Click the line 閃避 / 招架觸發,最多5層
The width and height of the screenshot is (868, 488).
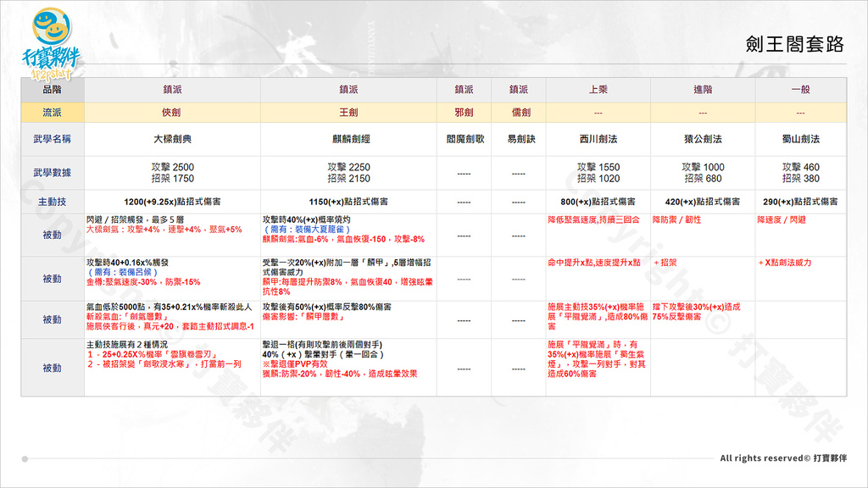point(135,219)
